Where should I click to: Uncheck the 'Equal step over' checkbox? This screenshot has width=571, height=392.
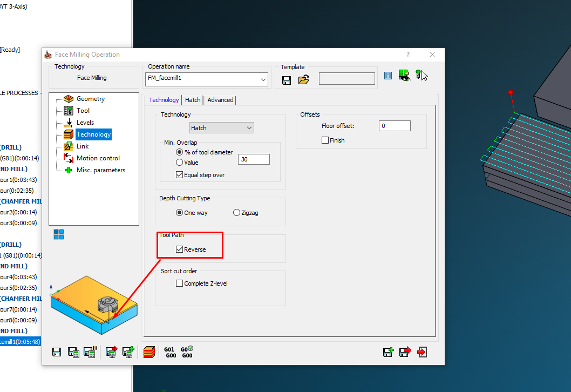(179, 175)
